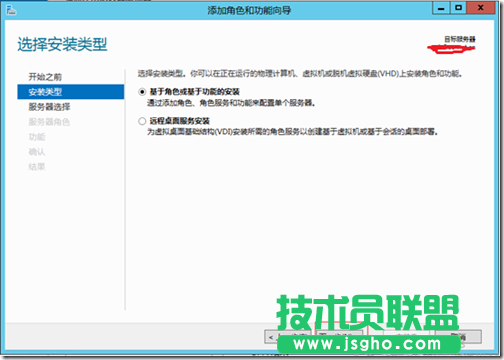Click the previous step (<) button
The height and width of the screenshot is (360, 504).
click(287, 337)
